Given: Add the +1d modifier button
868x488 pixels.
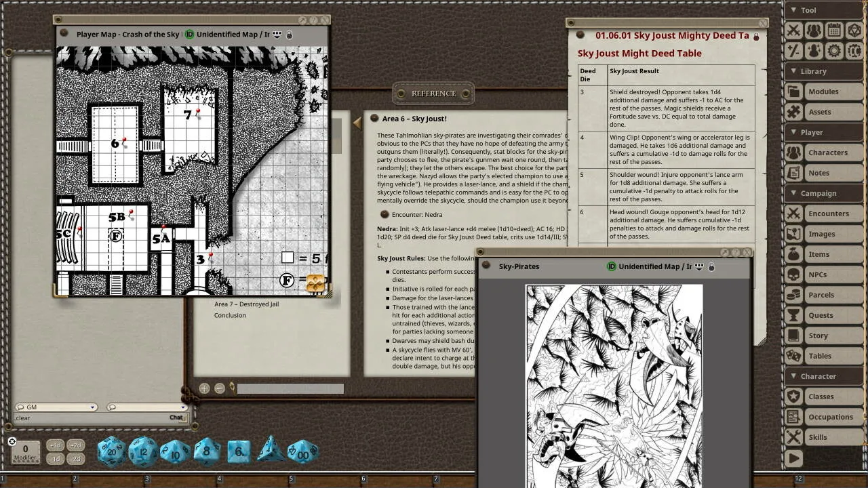Looking at the screenshot, I should [x=56, y=445].
